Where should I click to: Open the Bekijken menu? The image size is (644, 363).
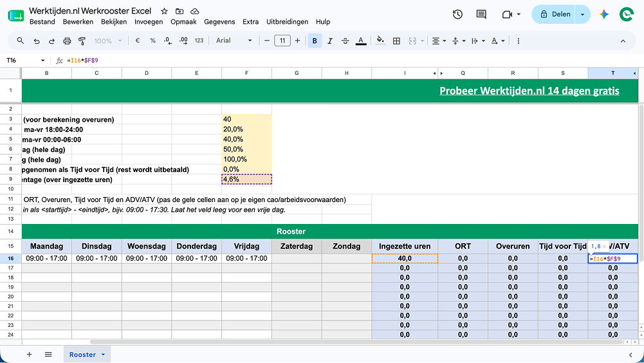point(114,22)
